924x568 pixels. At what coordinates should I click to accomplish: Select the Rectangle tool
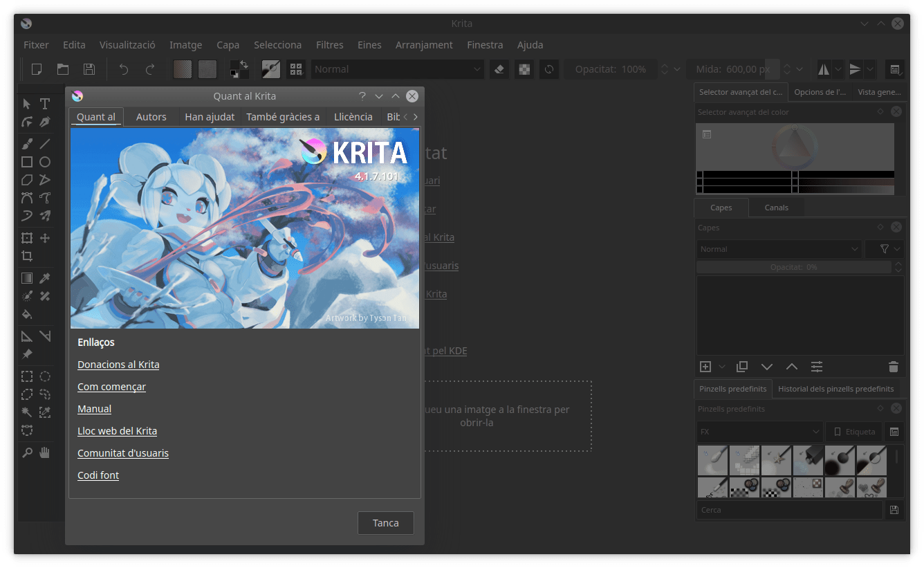tap(26, 162)
